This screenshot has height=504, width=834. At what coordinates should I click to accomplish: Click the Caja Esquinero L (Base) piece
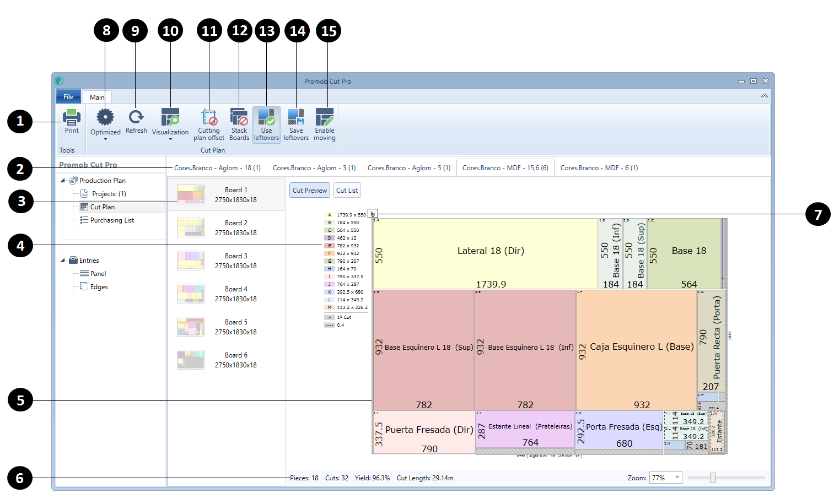637,350
